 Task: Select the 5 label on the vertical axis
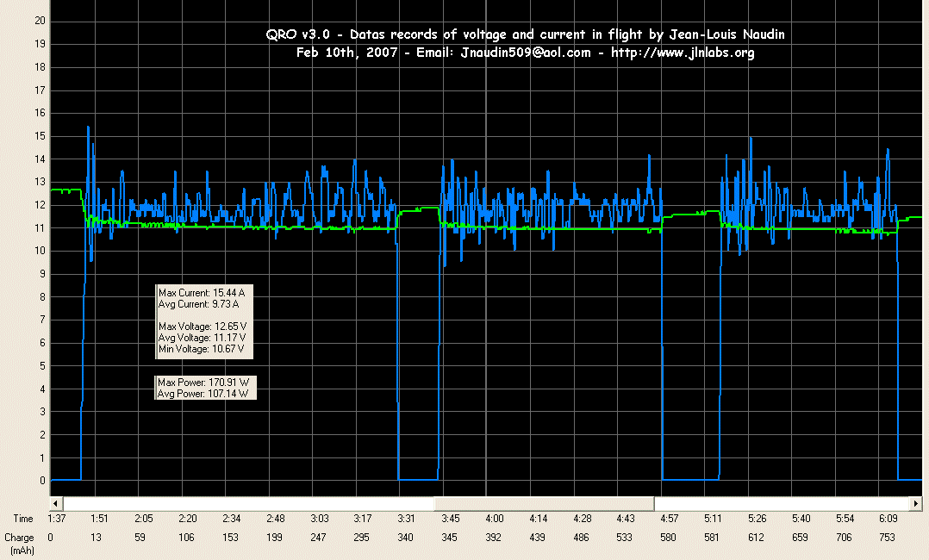[x=42, y=366]
